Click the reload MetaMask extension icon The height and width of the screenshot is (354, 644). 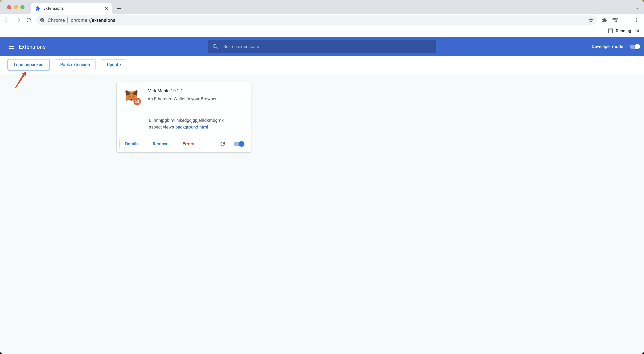223,144
